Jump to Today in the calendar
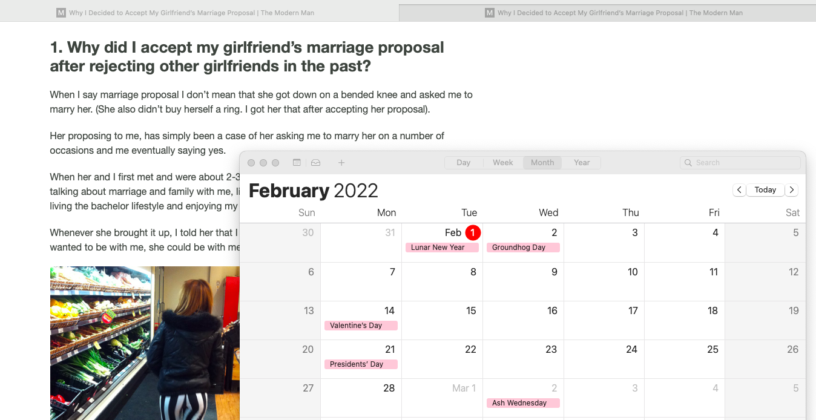The width and height of the screenshot is (816, 420). coord(765,190)
